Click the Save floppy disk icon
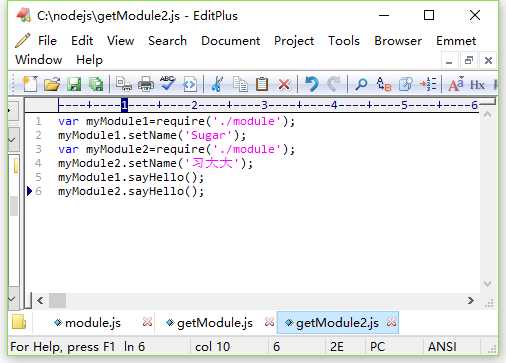This screenshot has height=363, width=506. coord(74,84)
